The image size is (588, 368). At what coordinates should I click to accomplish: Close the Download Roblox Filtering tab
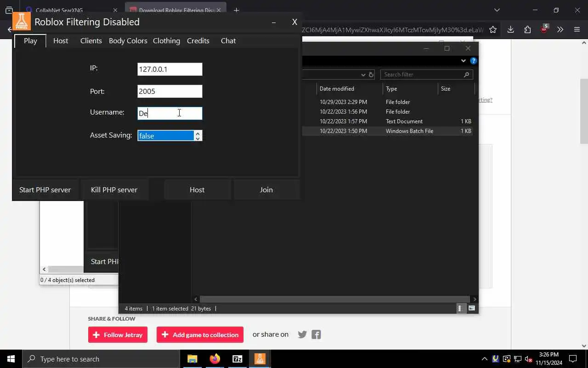coord(219,10)
